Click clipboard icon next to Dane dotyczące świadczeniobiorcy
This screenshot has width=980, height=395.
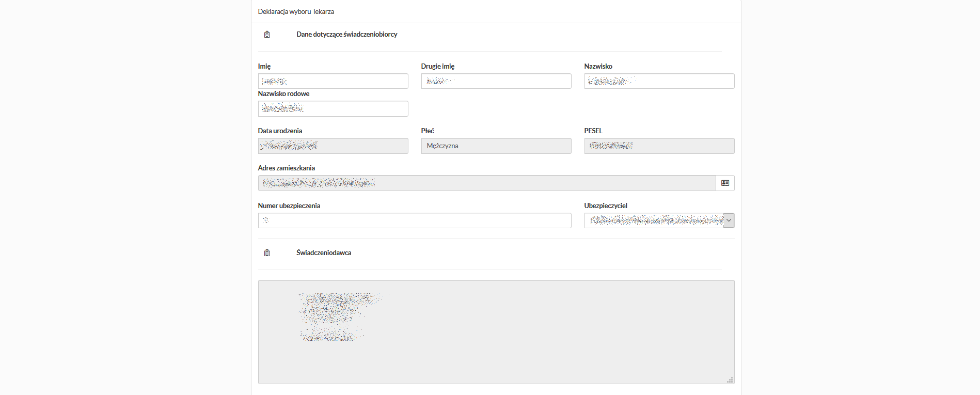pyautogui.click(x=267, y=35)
